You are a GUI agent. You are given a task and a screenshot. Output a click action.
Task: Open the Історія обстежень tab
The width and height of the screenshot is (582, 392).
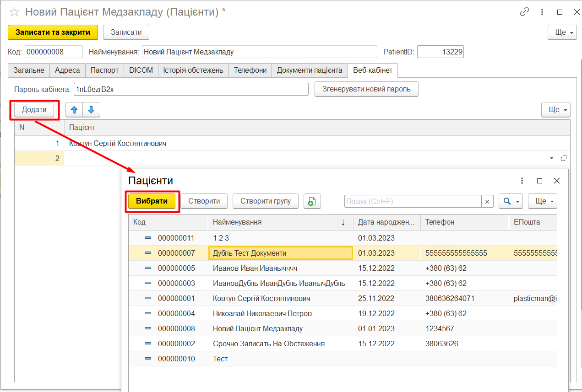(193, 70)
